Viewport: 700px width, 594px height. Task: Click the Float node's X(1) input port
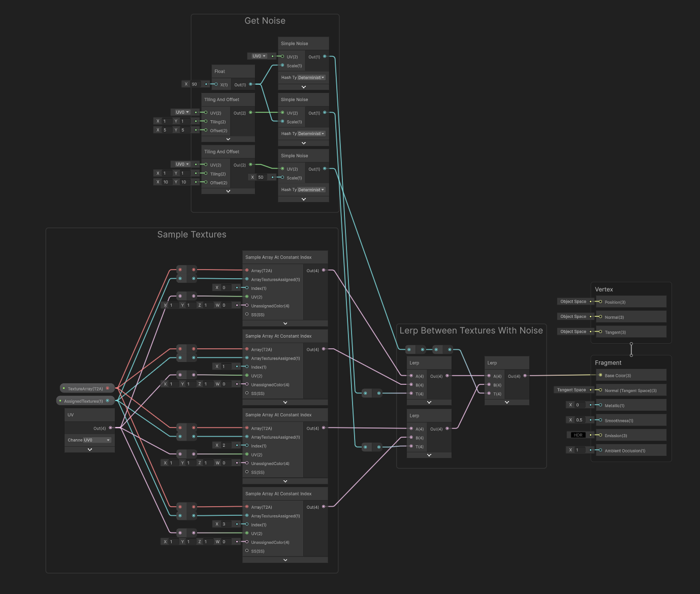[x=216, y=84]
